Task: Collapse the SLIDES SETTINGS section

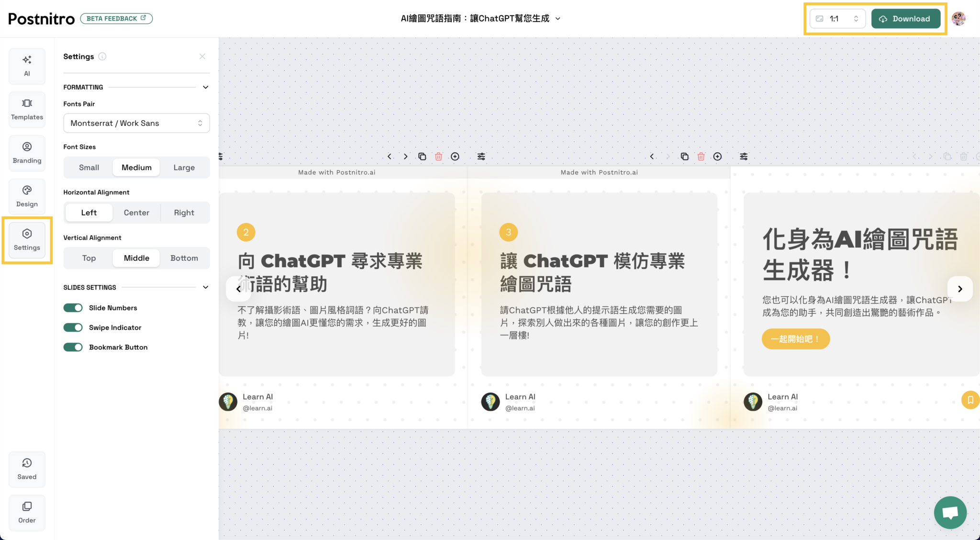Action: [205, 287]
